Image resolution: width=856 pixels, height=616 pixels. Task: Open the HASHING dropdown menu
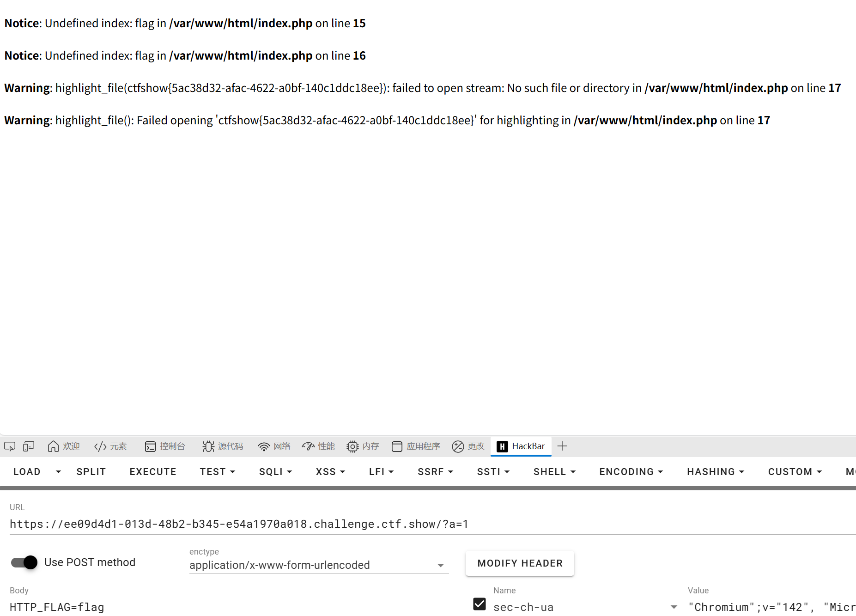point(716,472)
